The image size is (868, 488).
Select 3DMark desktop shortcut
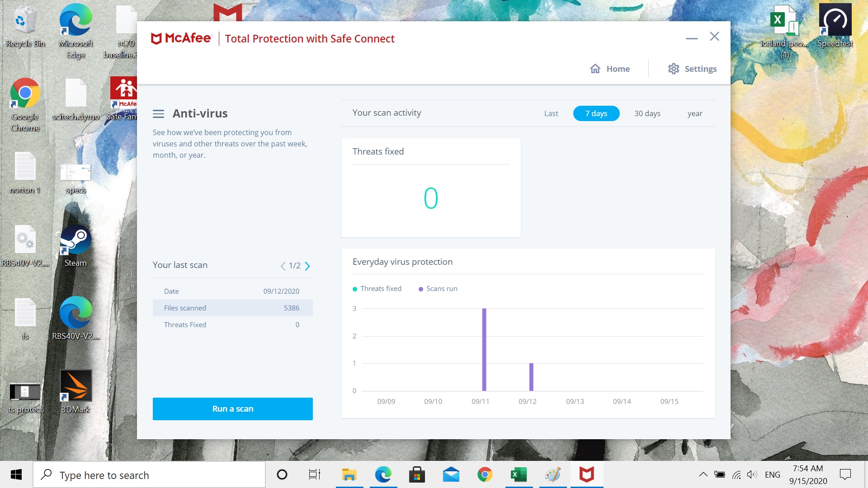(x=75, y=391)
